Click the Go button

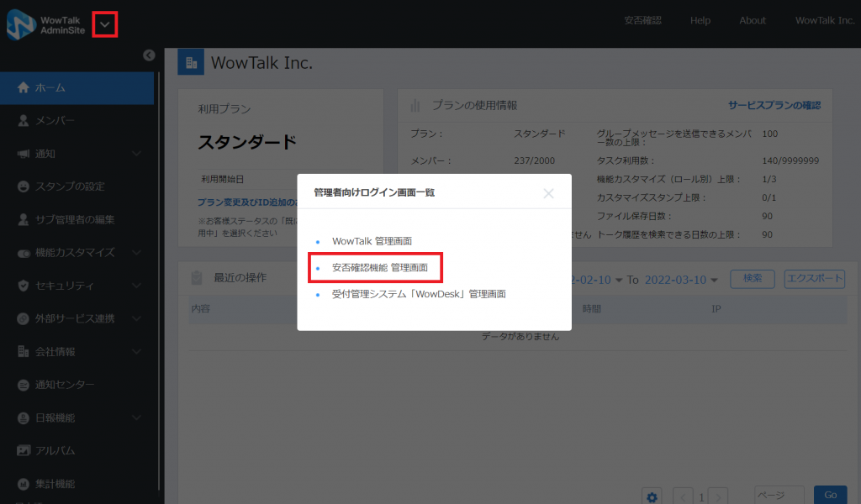830,496
